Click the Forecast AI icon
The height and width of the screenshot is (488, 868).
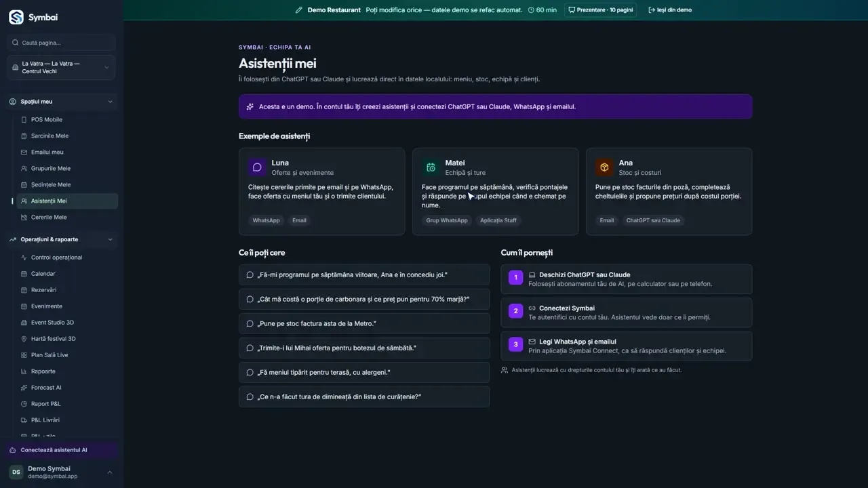pos(24,388)
